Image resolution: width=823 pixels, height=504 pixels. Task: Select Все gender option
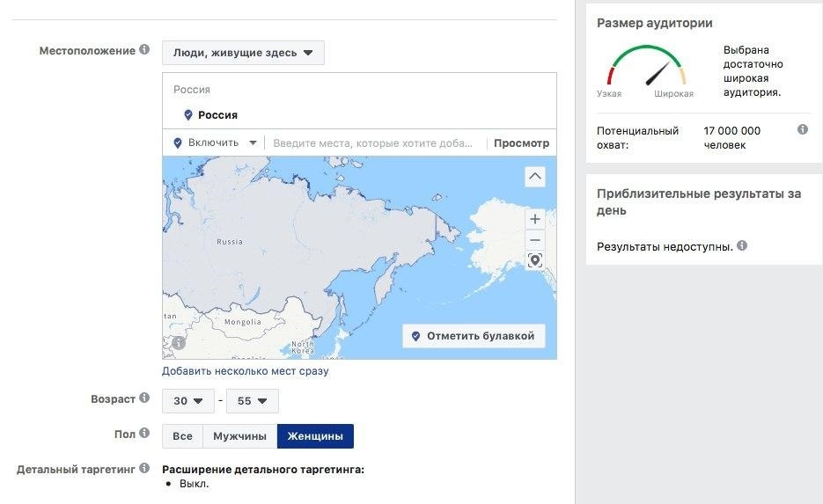point(183,436)
